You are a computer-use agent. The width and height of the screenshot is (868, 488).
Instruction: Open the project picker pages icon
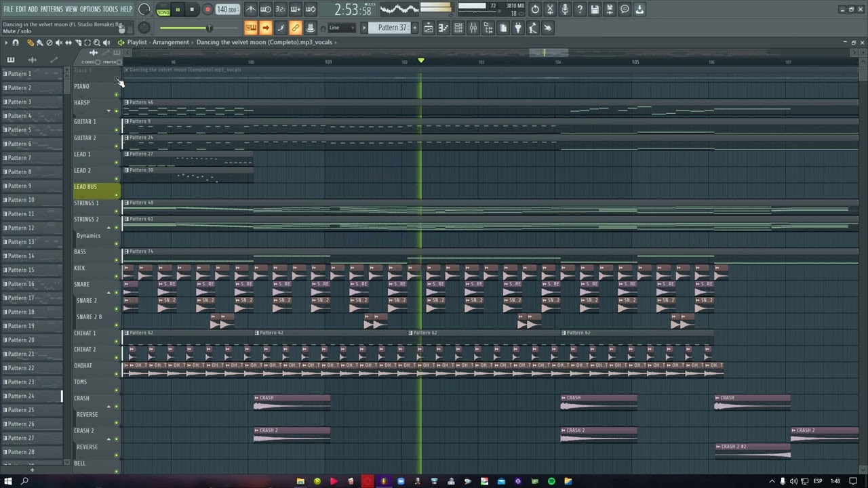(x=503, y=28)
